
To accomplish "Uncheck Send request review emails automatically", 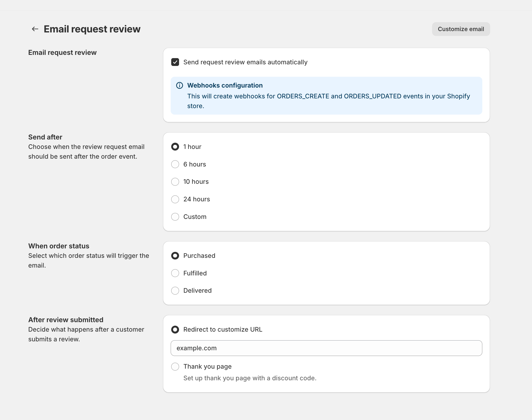I will (175, 62).
